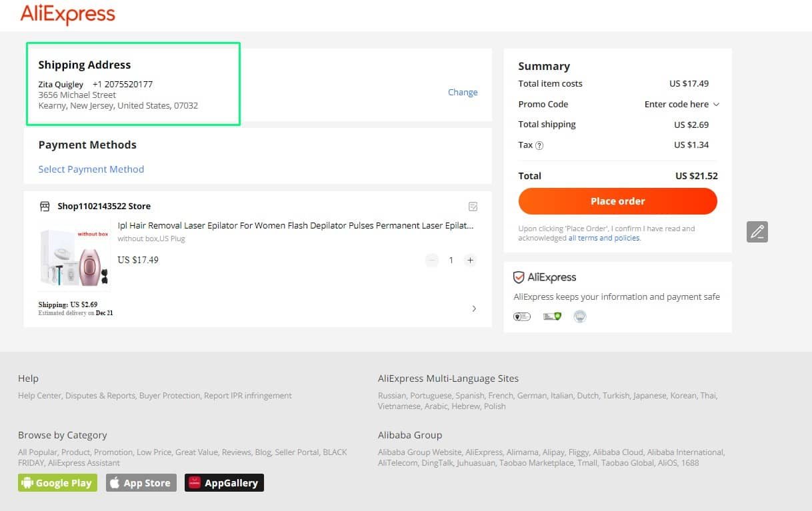Click the AliExpress shield safety icon
812x511 pixels.
(x=519, y=278)
